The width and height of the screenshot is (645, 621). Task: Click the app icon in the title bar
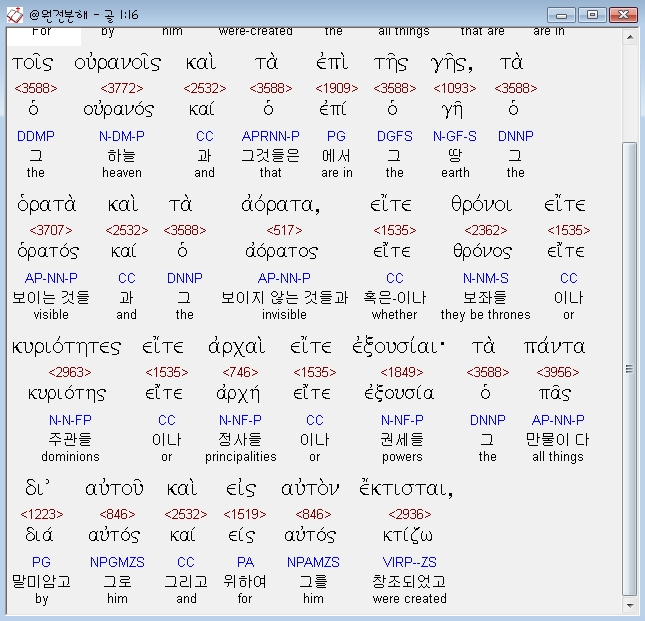15,15
